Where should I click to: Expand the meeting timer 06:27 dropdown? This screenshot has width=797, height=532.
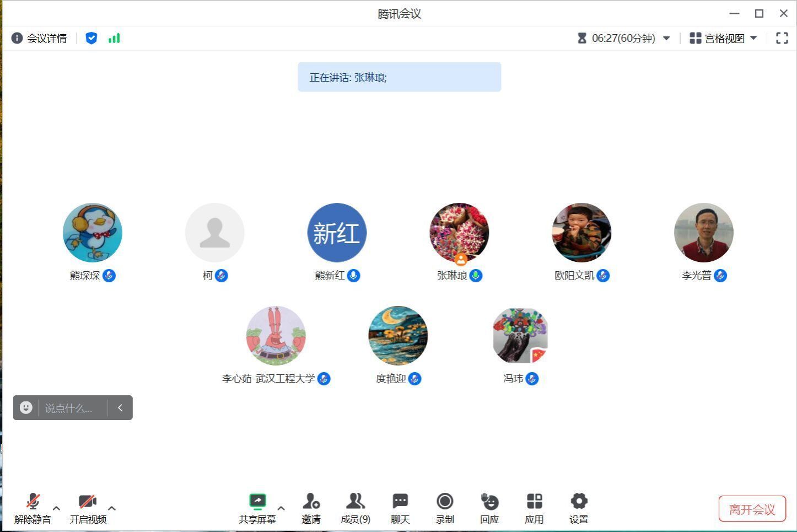pyautogui.click(x=666, y=38)
